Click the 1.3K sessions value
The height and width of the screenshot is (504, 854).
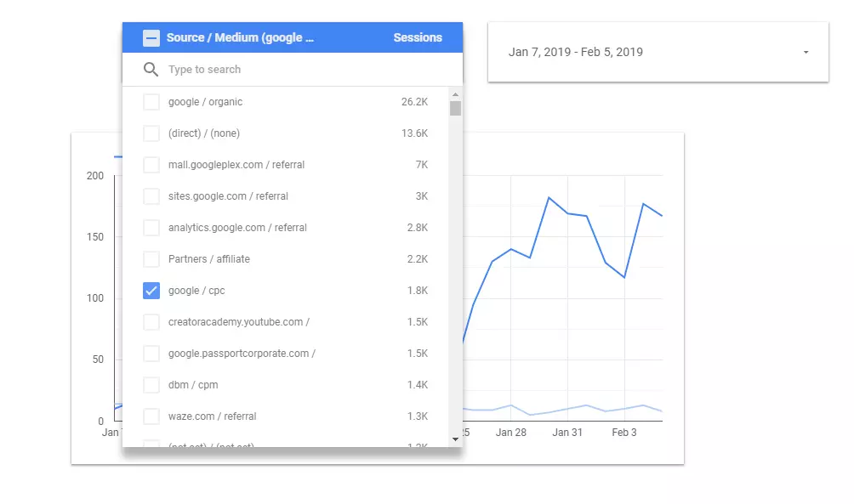click(417, 416)
